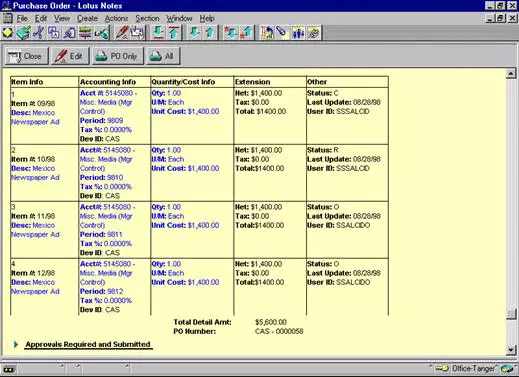Open the Actions menu

coord(116,18)
